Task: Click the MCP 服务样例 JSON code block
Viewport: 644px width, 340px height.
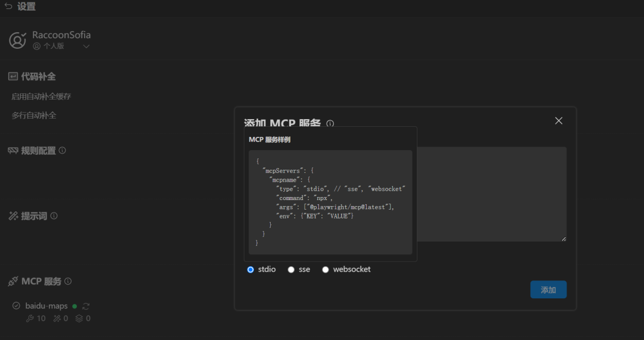Action: [x=330, y=202]
